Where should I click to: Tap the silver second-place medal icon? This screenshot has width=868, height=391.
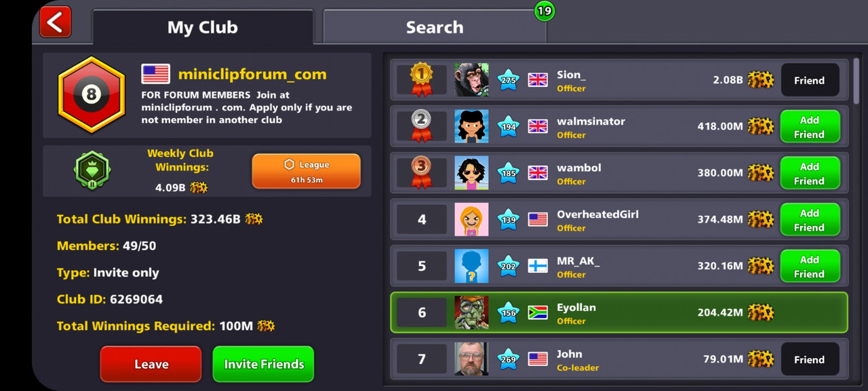click(x=421, y=126)
